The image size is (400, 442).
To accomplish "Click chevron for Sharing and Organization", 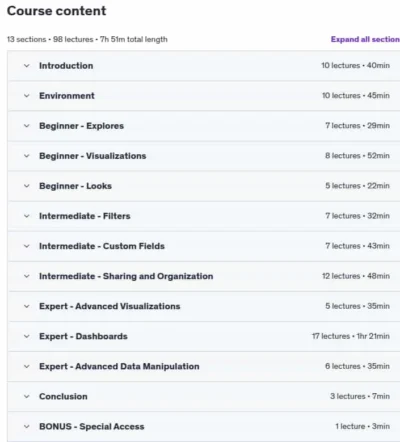I will click(27, 276).
